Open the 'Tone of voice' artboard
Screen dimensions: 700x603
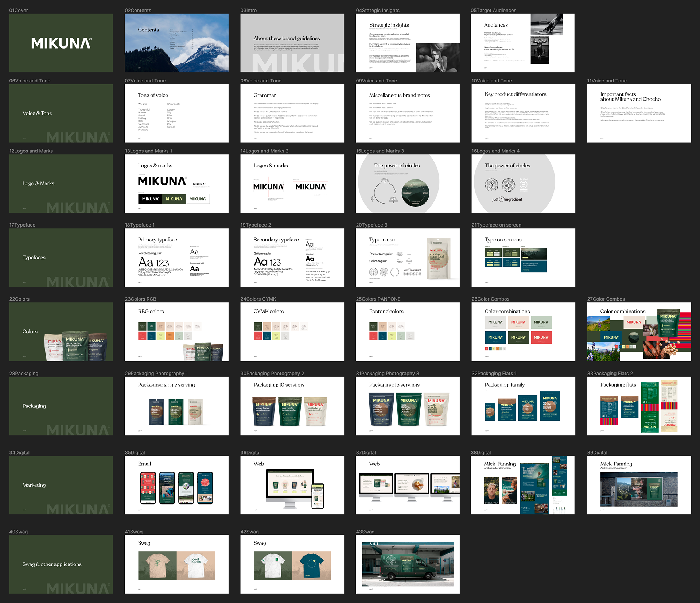176,113
